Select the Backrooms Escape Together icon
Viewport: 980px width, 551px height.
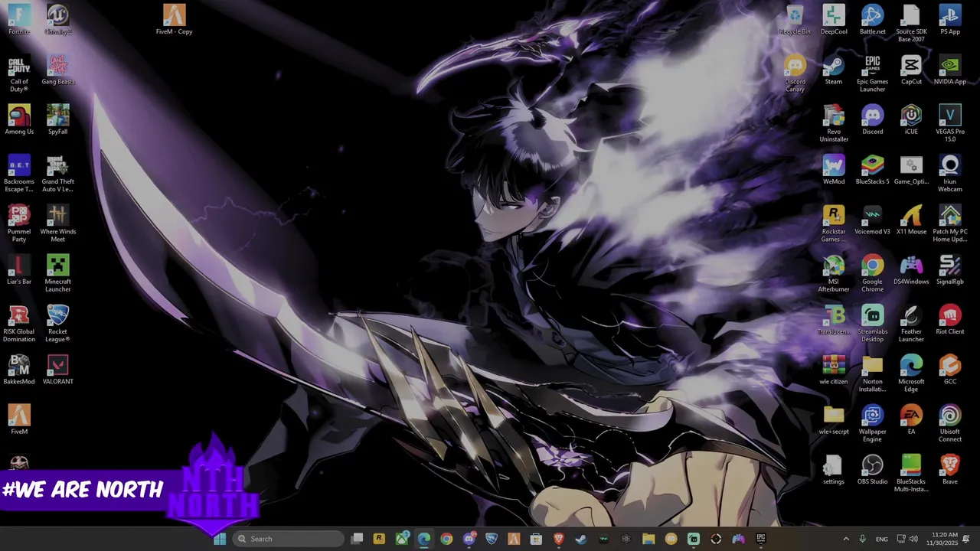coord(19,174)
